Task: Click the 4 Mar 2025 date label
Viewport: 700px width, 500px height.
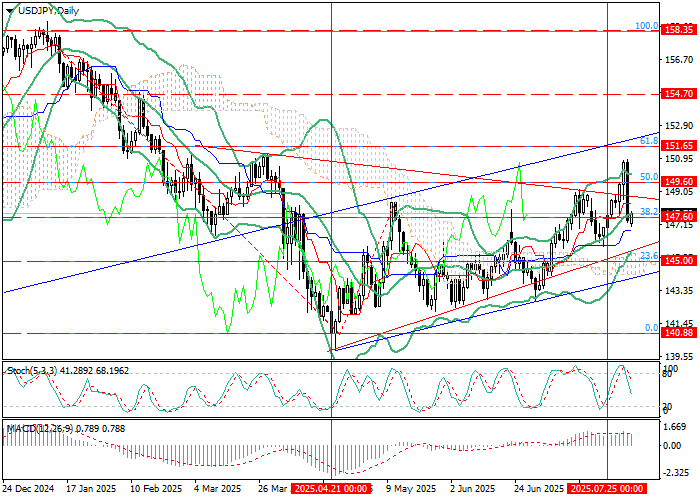Action: point(218,488)
